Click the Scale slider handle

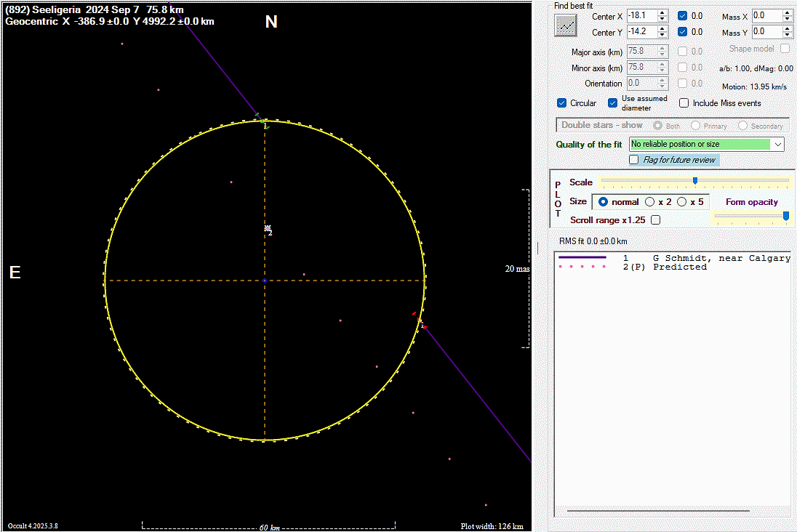pyautogui.click(x=695, y=180)
